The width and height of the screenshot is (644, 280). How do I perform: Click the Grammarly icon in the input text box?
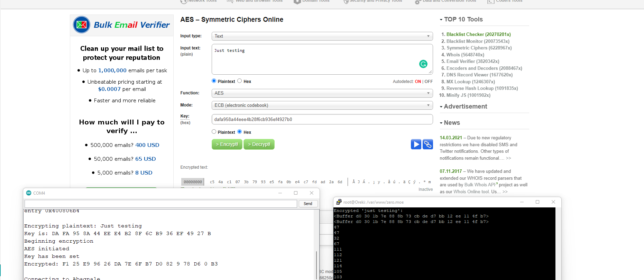[x=423, y=64]
